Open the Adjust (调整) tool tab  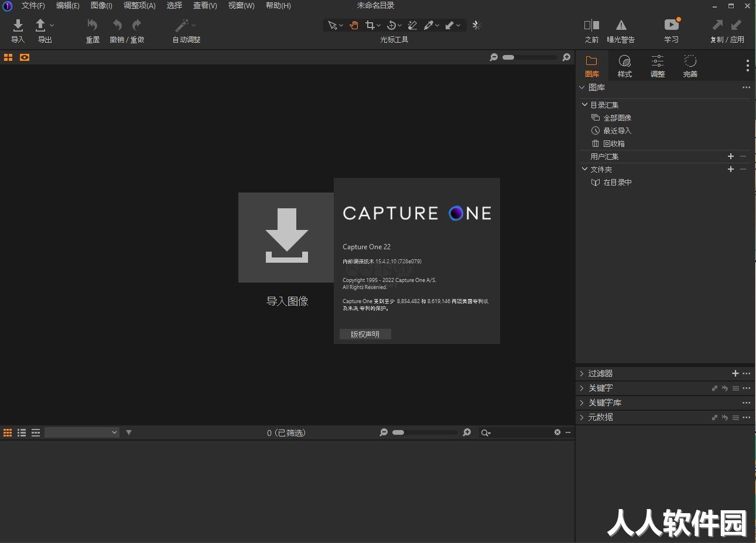click(x=658, y=66)
